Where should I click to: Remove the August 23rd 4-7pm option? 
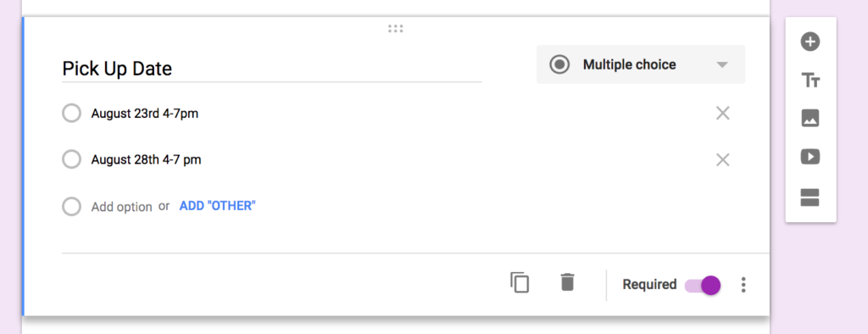722,114
